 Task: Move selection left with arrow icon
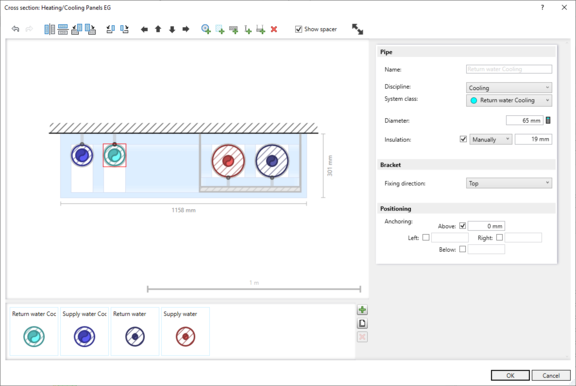pos(144,29)
